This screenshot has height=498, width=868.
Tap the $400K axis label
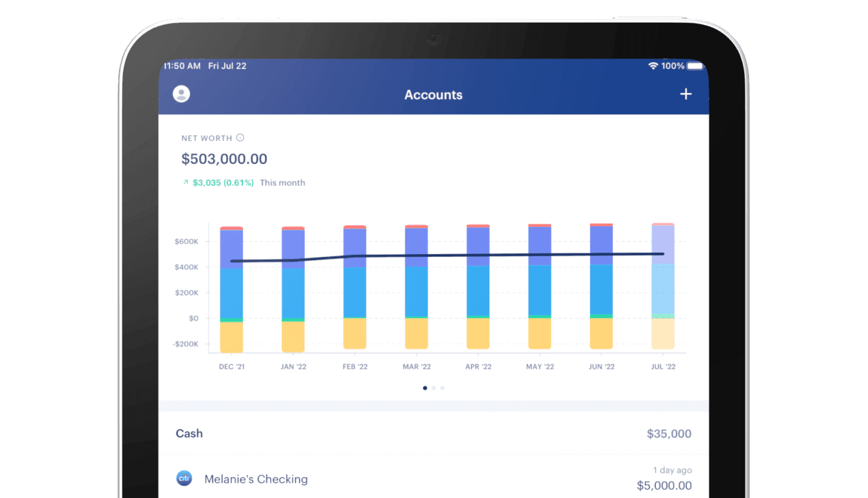point(187,267)
